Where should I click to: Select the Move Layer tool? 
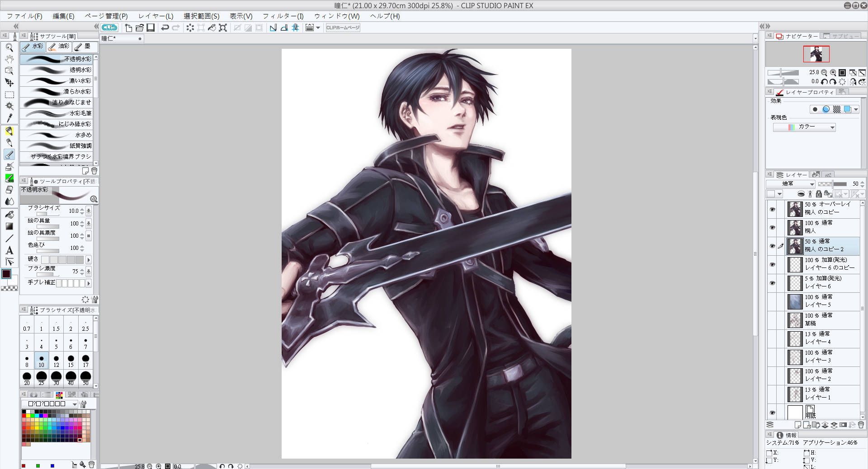[9, 83]
